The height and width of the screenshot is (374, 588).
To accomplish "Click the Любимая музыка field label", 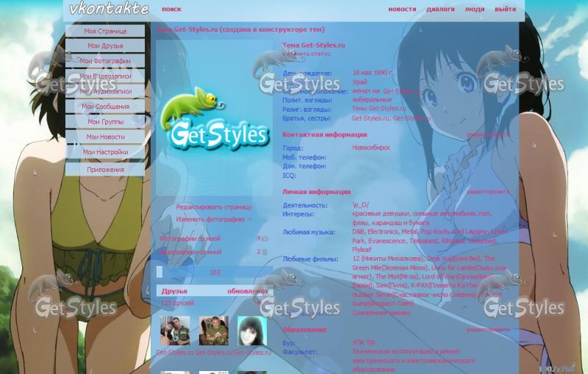I will 309,232.
